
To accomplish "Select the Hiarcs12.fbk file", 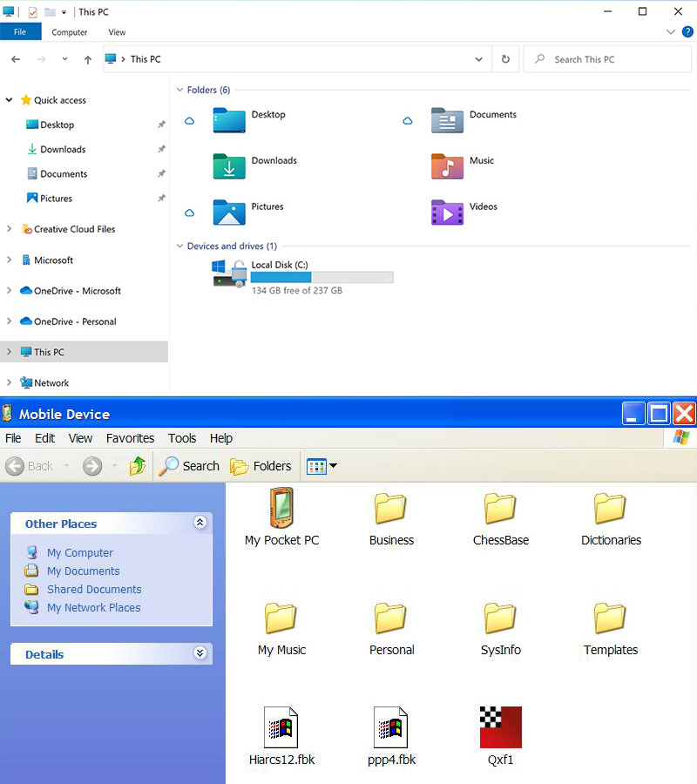I will click(x=281, y=727).
